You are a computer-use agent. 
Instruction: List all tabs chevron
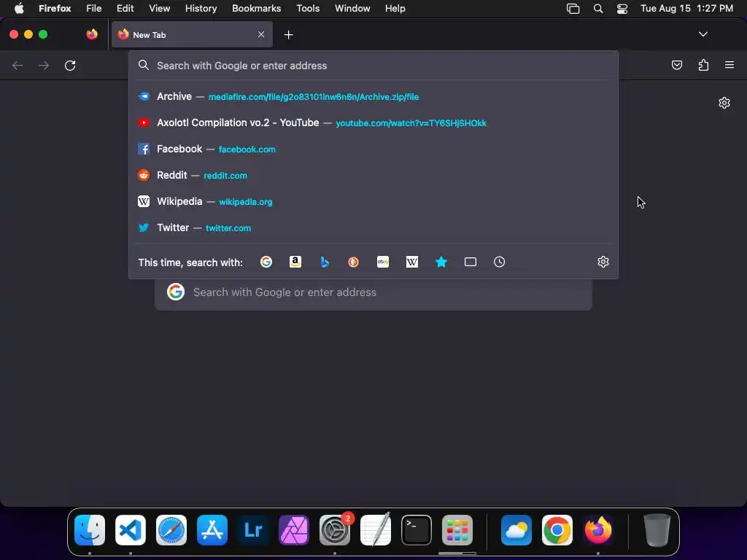coord(703,34)
